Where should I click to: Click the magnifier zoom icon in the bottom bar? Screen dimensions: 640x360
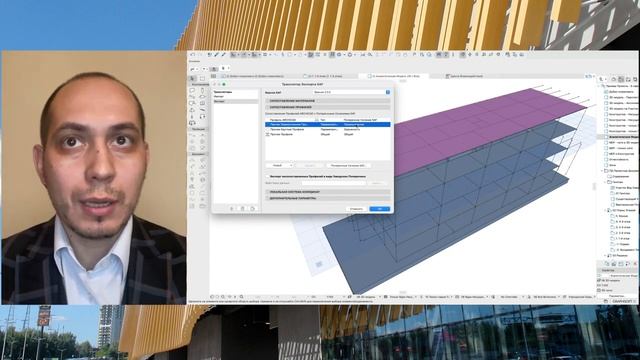(242, 297)
